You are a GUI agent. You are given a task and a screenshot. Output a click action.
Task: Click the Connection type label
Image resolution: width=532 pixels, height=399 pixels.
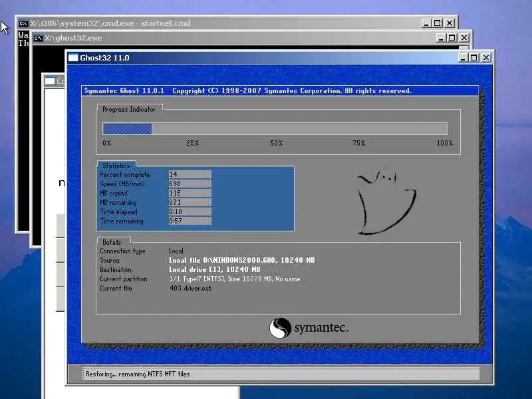[x=122, y=251]
